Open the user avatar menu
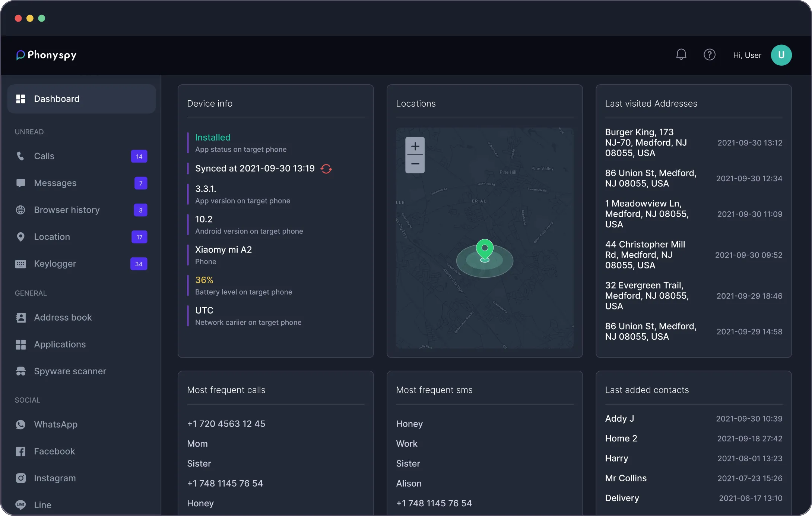The width and height of the screenshot is (812, 516). pyautogui.click(x=781, y=55)
